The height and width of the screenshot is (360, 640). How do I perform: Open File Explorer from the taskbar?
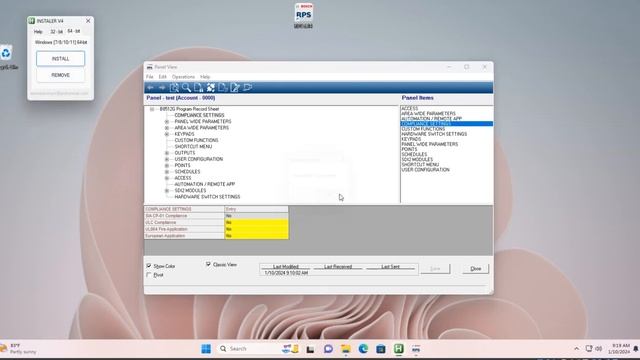click(346, 349)
